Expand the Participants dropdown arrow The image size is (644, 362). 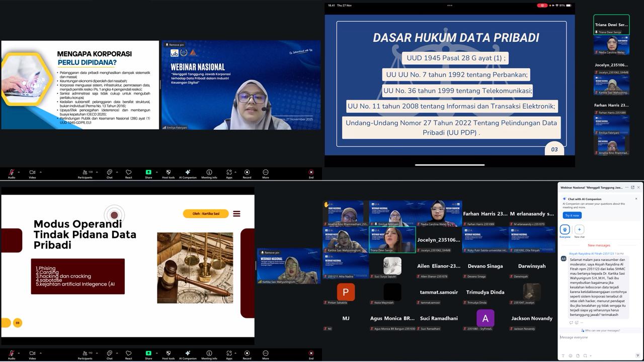[96, 353]
